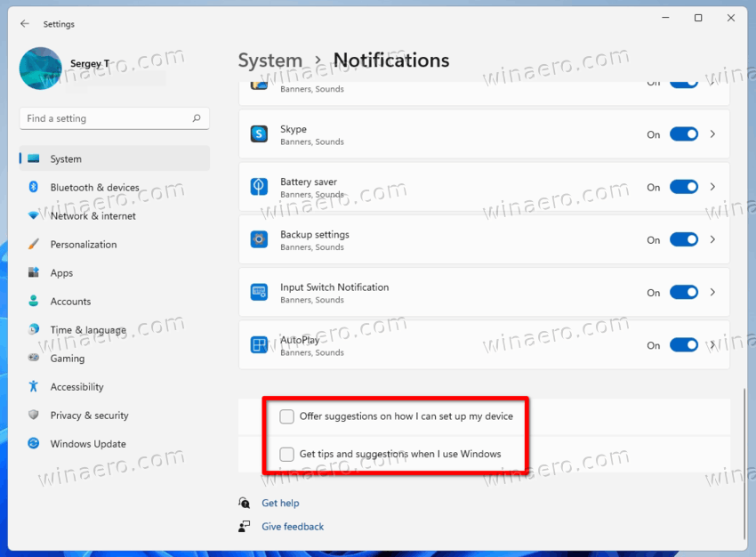Click the Accessibility figure icon
This screenshot has height=557, width=756.
click(x=33, y=386)
